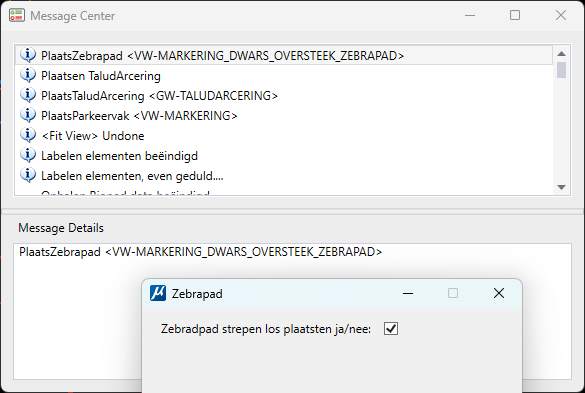Minimize the Zebrapad dialog
The height and width of the screenshot is (393, 585).
408,293
